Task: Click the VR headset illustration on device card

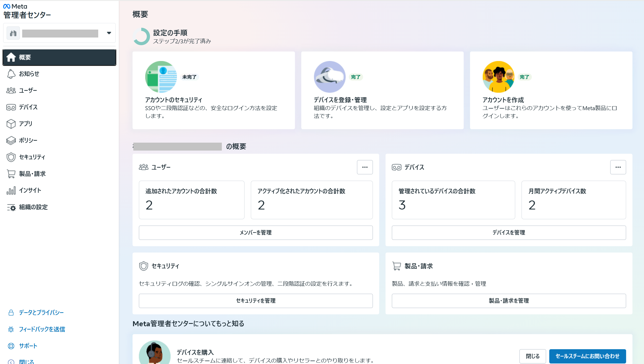Action: point(330,77)
